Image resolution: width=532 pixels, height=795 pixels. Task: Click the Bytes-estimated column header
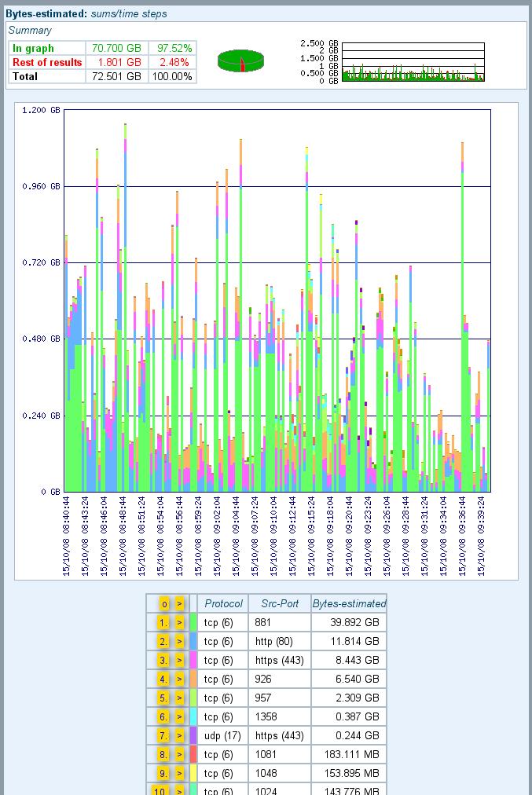349,604
